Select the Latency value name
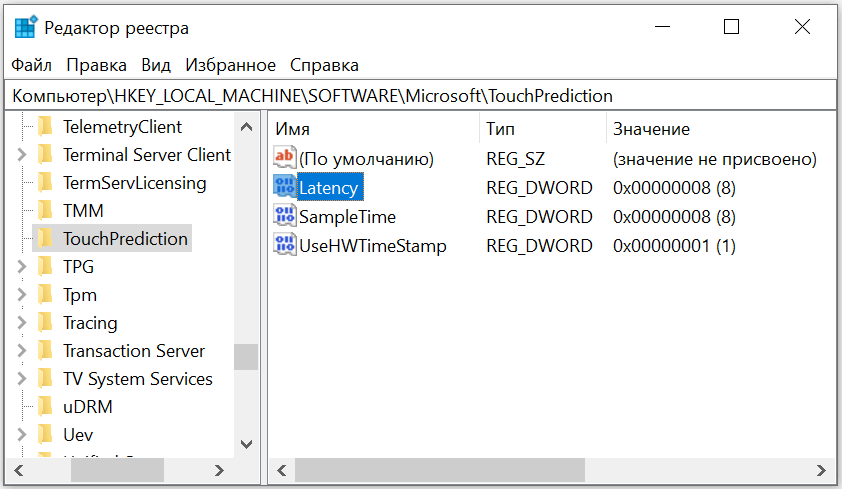842x489 pixels. pyautogui.click(x=329, y=187)
